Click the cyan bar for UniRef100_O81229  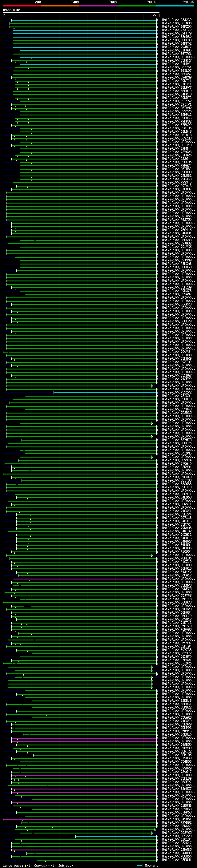117,836
